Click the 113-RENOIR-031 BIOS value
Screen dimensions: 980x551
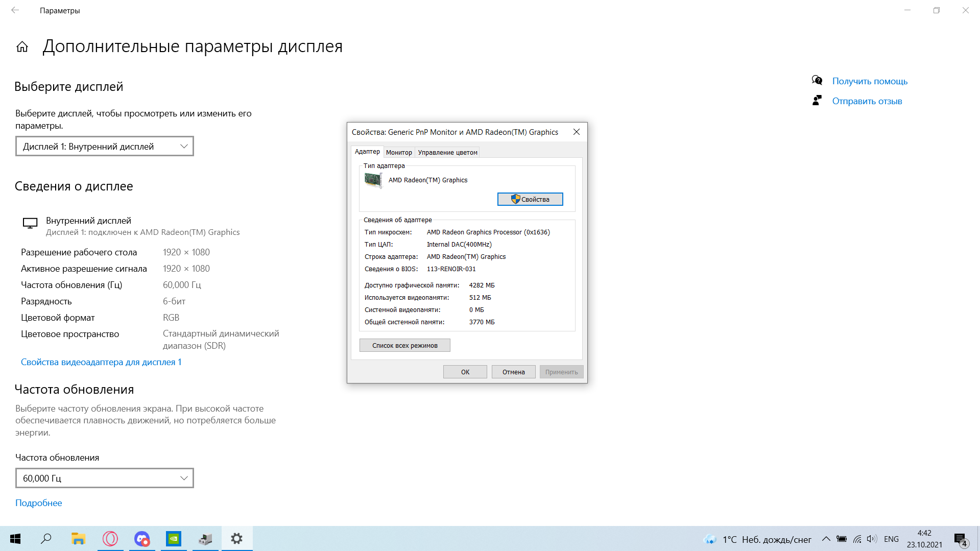pos(451,269)
